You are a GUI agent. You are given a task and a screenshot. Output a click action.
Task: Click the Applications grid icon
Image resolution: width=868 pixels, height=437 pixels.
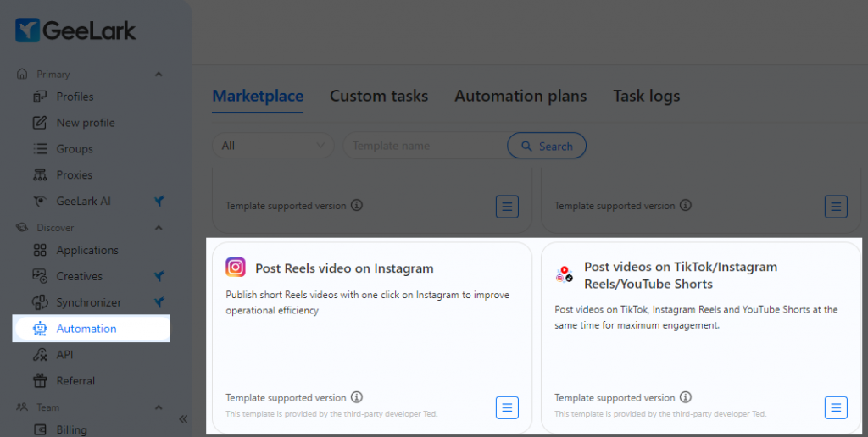coord(40,250)
